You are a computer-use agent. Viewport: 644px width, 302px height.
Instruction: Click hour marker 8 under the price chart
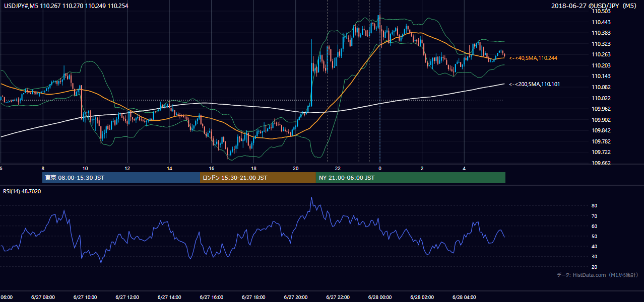point(43,168)
